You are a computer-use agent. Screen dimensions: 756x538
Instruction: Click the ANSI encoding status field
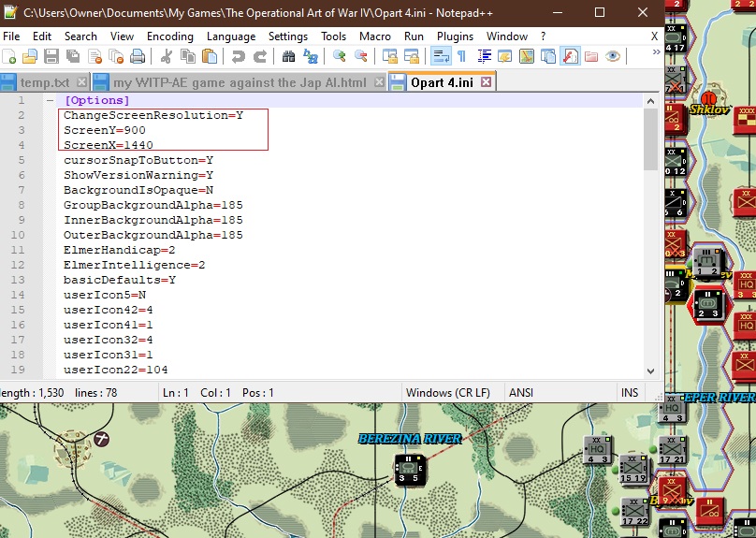click(x=521, y=393)
